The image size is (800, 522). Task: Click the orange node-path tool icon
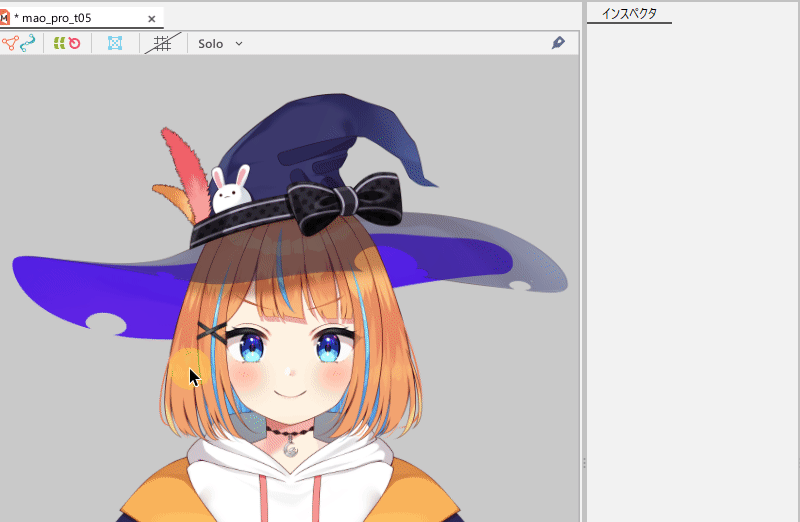pos(11,43)
